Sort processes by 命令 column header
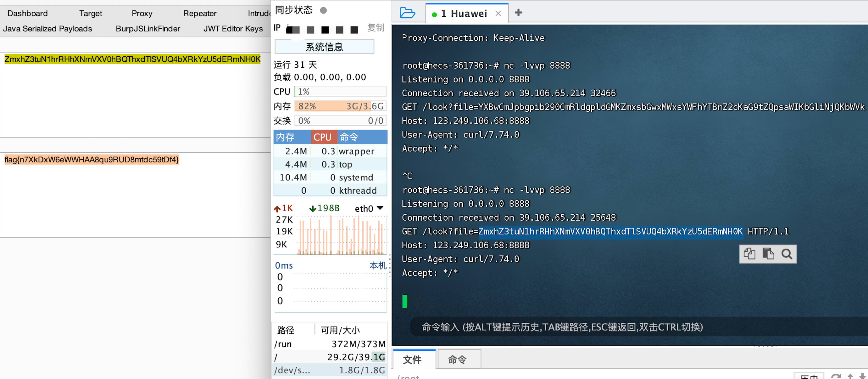This screenshot has height=379, width=868. point(362,137)
